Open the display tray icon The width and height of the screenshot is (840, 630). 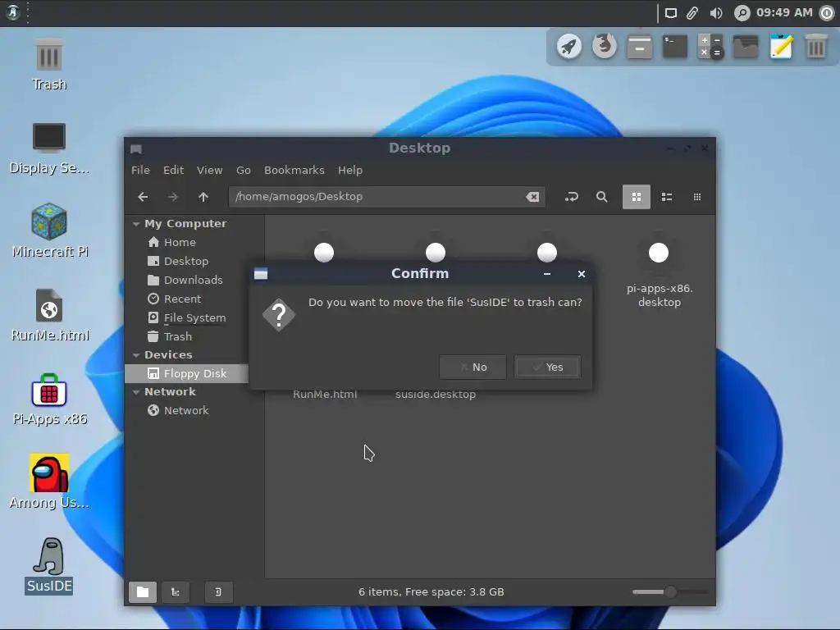point(671,13)
